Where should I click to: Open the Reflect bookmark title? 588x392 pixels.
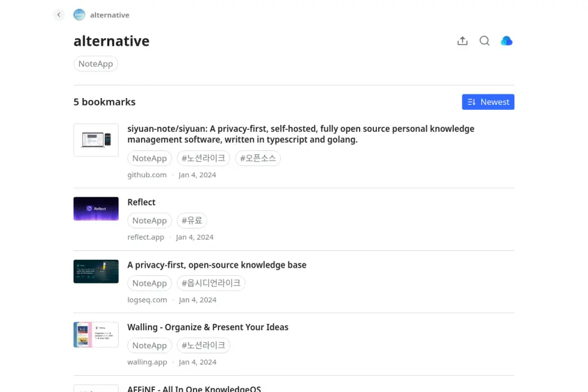coord(141,202)
